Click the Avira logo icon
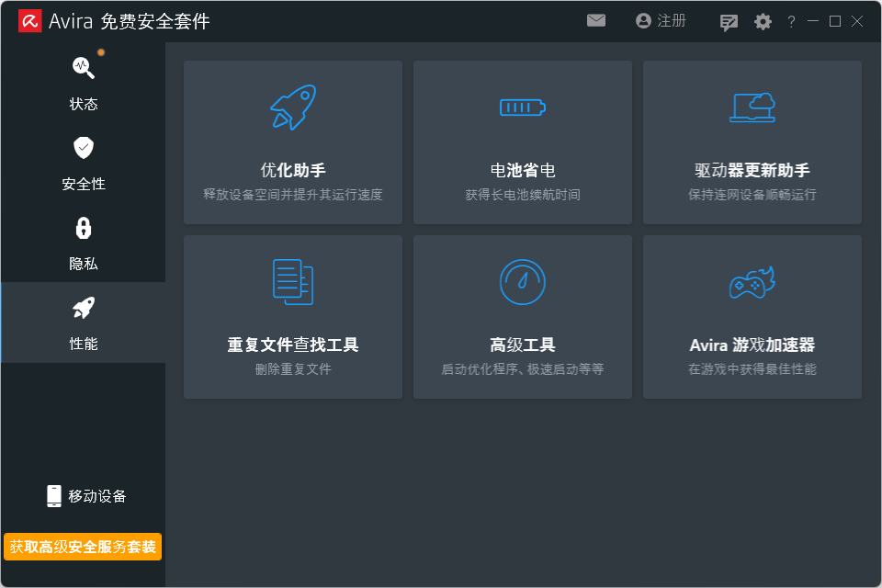Viewport: 882px width, 588px height. click(x=29, y=21)
